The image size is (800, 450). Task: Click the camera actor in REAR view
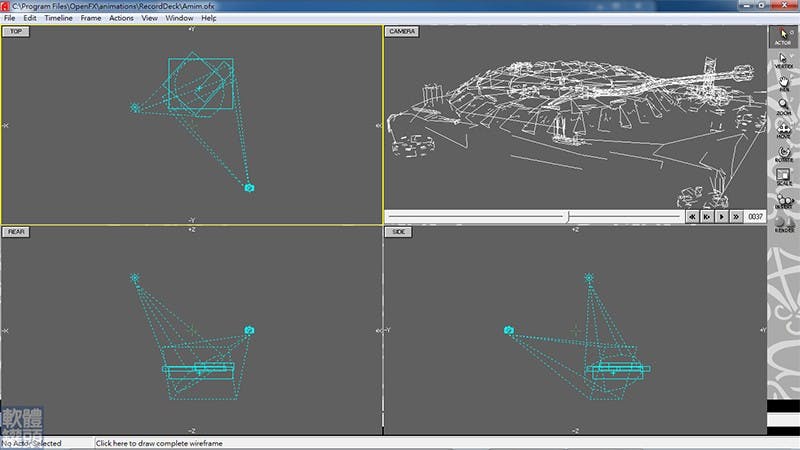click(249, 330)
